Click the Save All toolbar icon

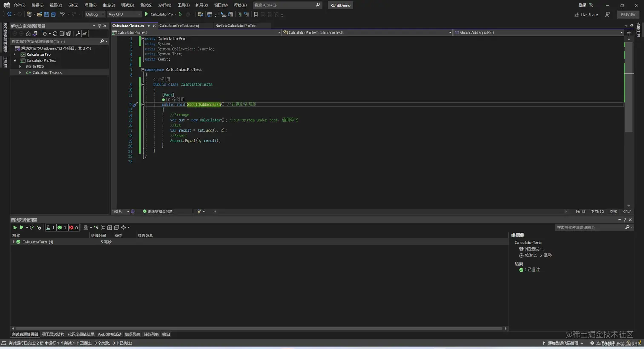pyautogui.click(x=53, y=14)
